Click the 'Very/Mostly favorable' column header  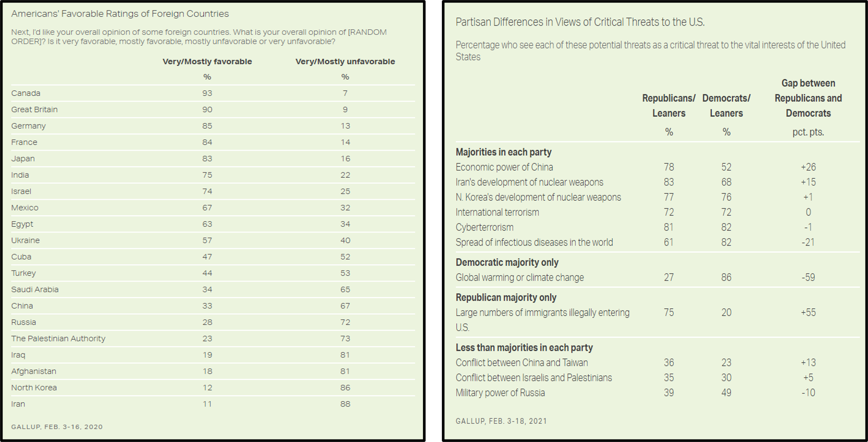pyautogui.click(x=207, y=62)
